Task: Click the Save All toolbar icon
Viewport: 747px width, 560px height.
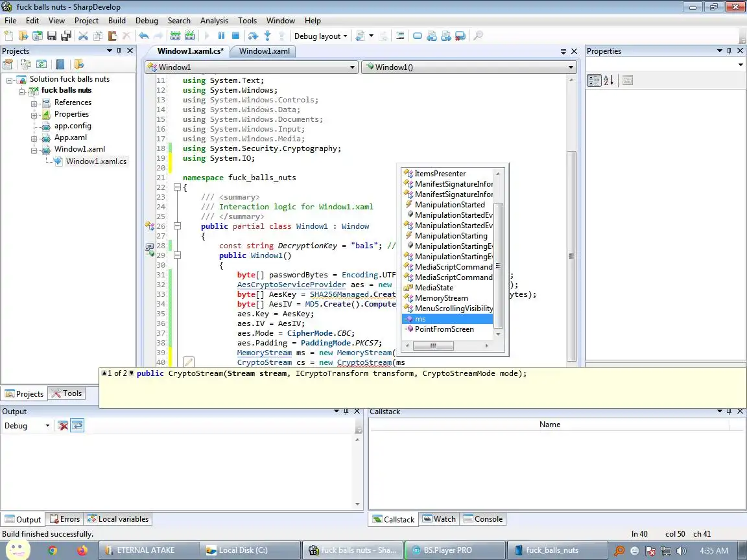Action: [65, 36]
